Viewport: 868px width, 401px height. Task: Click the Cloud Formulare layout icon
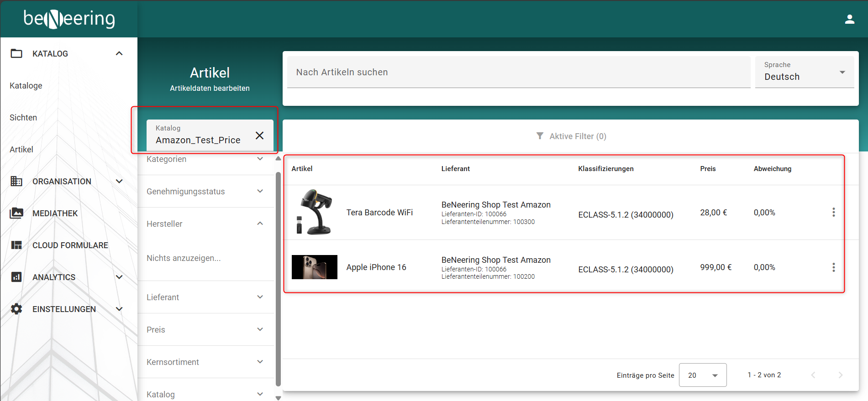(x=16, y=245)
